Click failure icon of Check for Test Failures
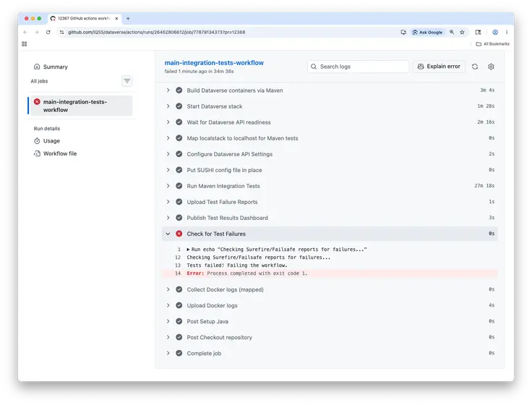Image resolution: width=532 pixels, height=405 pixels. 179,234
